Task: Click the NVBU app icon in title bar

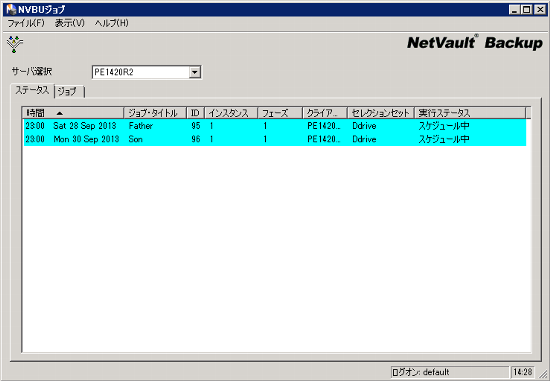Action: [11, 9]
